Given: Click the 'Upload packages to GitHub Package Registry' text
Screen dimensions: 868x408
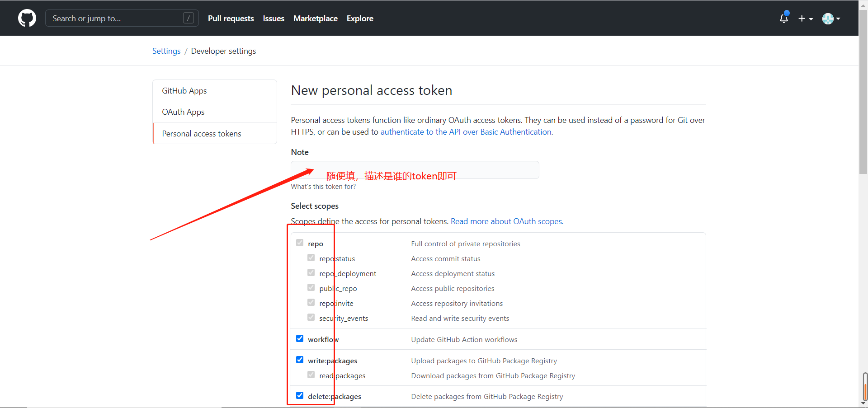Looking at the screenshot, I should click(x=484, y=361).
